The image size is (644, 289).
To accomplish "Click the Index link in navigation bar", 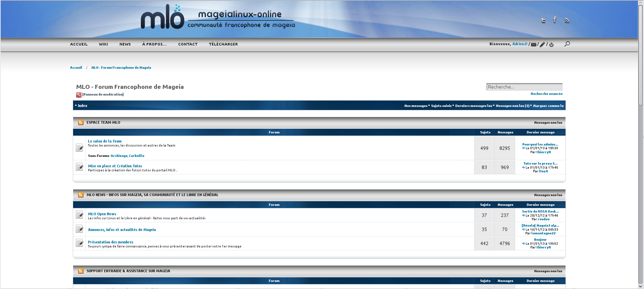I will click(x=83, y=106).
